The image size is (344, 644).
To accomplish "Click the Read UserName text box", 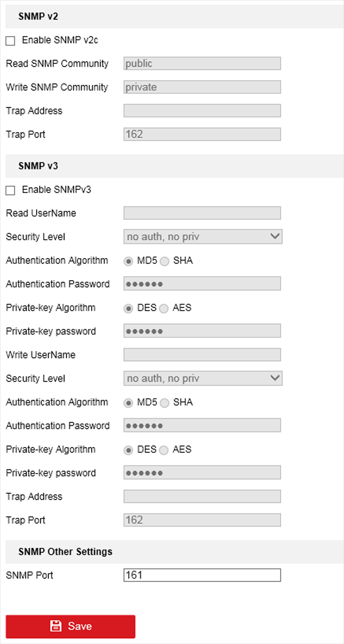I will 202,213.
